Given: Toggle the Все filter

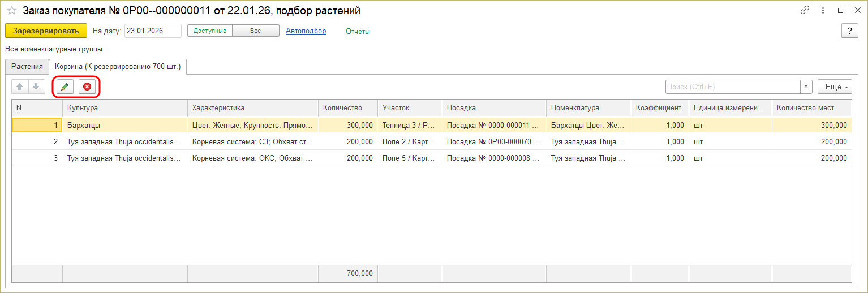Looking at the screenshot, I should (255, 31).
